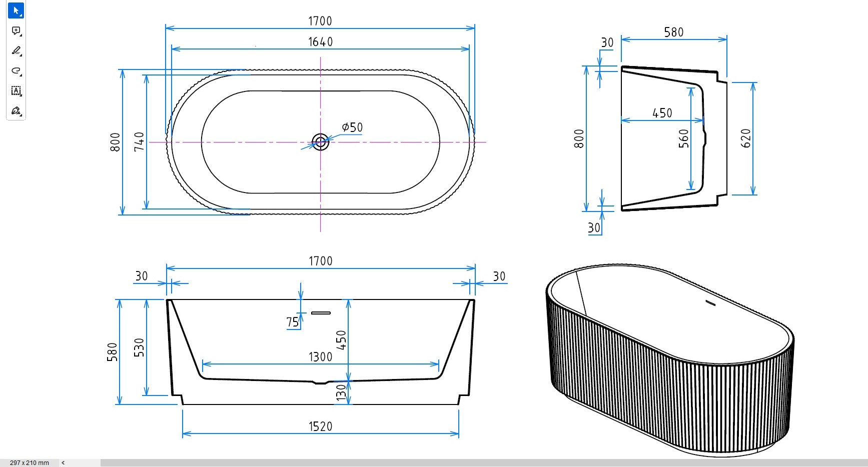Click the 620 dimension in the end view
This screenshot has width=868, height=467.
746,138
